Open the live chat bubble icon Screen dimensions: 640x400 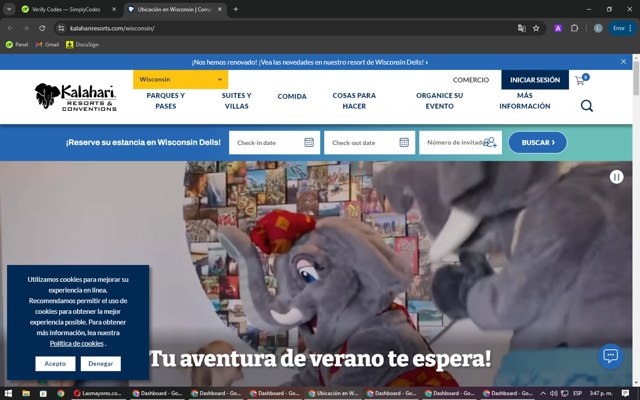point(611,356)
